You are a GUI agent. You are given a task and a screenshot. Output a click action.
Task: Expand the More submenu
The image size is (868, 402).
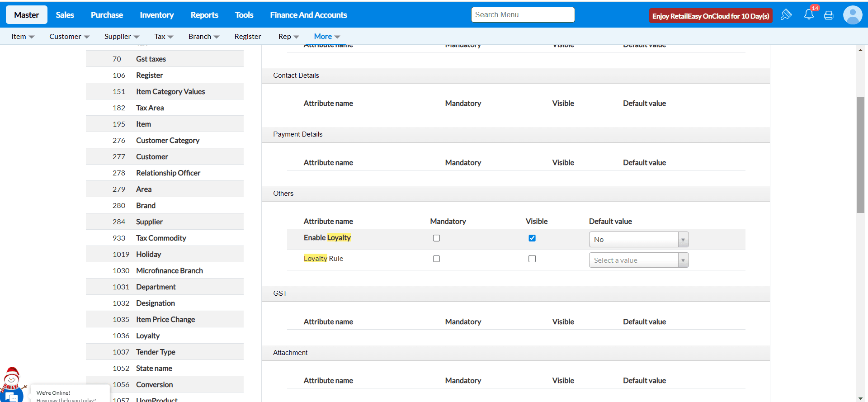(327, 37)
